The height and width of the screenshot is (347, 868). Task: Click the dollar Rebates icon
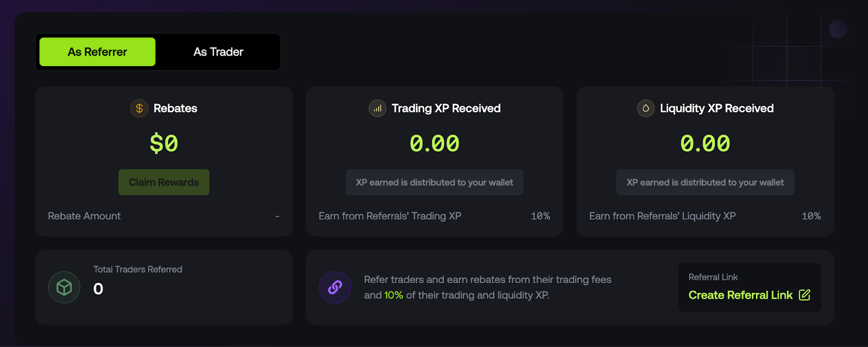139,108
